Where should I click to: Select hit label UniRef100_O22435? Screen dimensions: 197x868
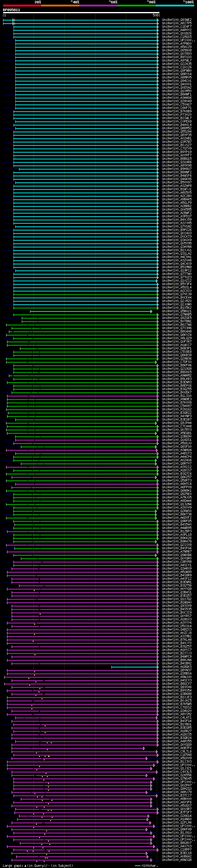177,64
